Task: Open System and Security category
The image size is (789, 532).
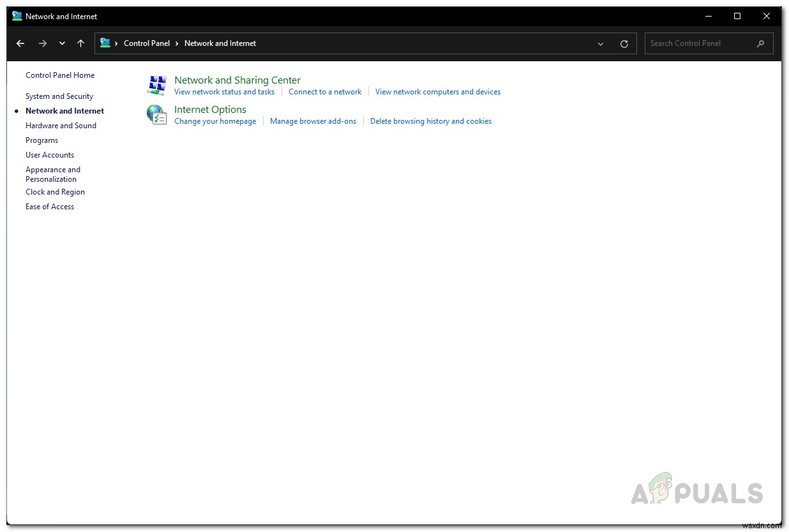Action: [x=59, y=96]
